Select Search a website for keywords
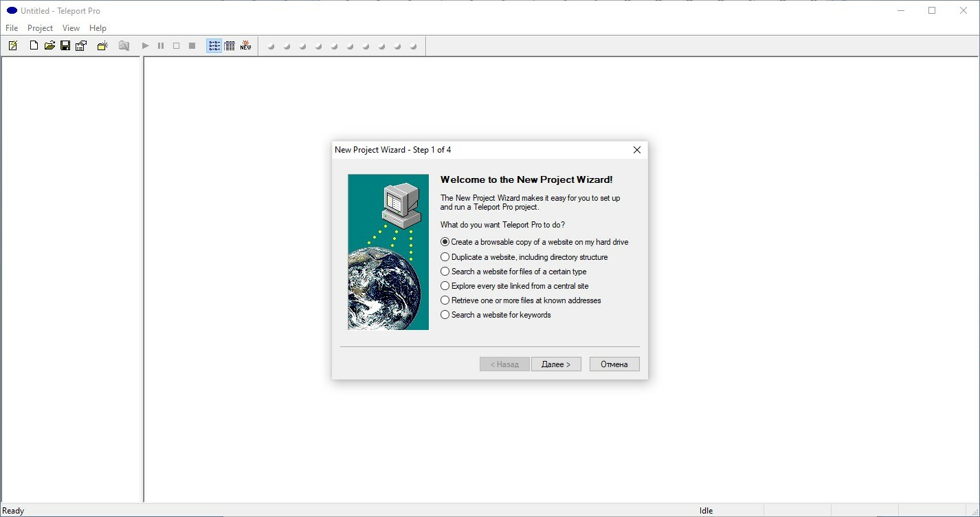Screen dimensions: 980x517 coord(496,315)
